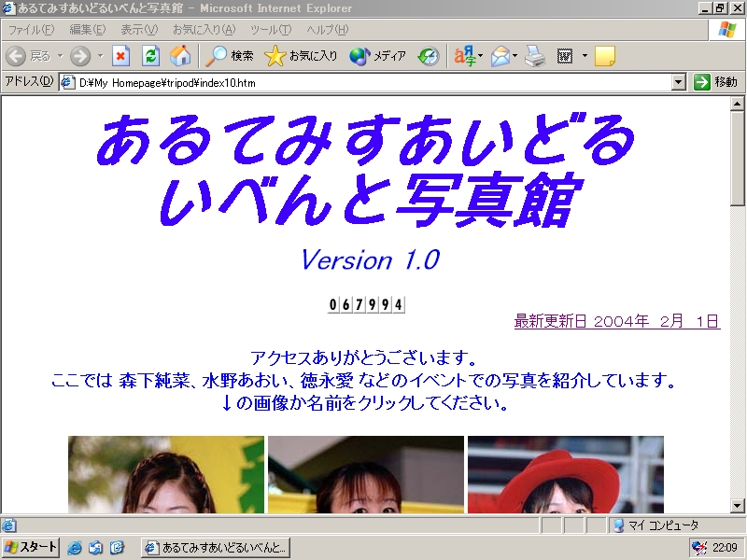Open Forward button history dropdown arrow
This screenshot has width=747, height=560.
click(x=101, y=56)
